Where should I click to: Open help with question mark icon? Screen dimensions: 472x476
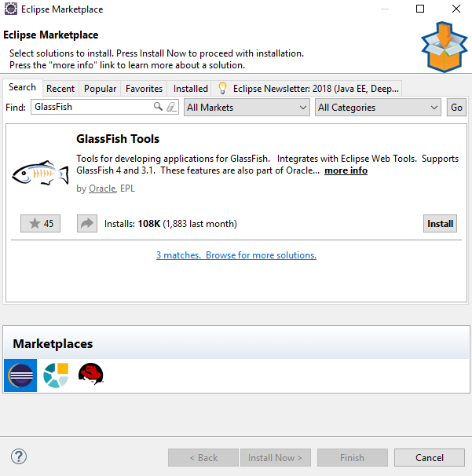click(19, 456)
